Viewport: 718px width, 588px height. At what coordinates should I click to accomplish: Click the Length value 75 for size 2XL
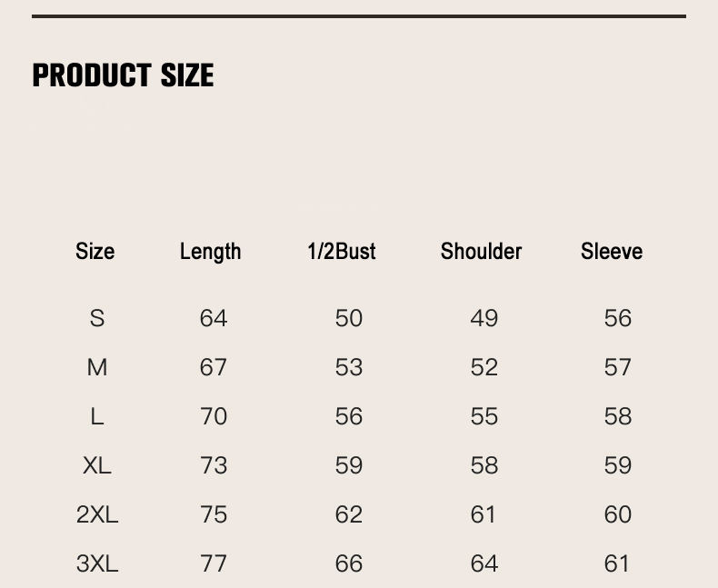coord(214,514)
